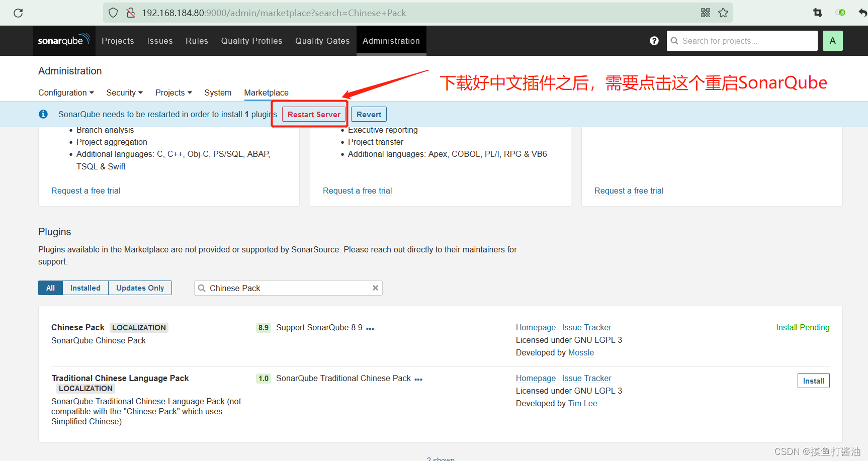Image resolution: width=868 pixels, height=461 pixels.
Task: Focus the Search for projects field
Action: click(742, 41)
